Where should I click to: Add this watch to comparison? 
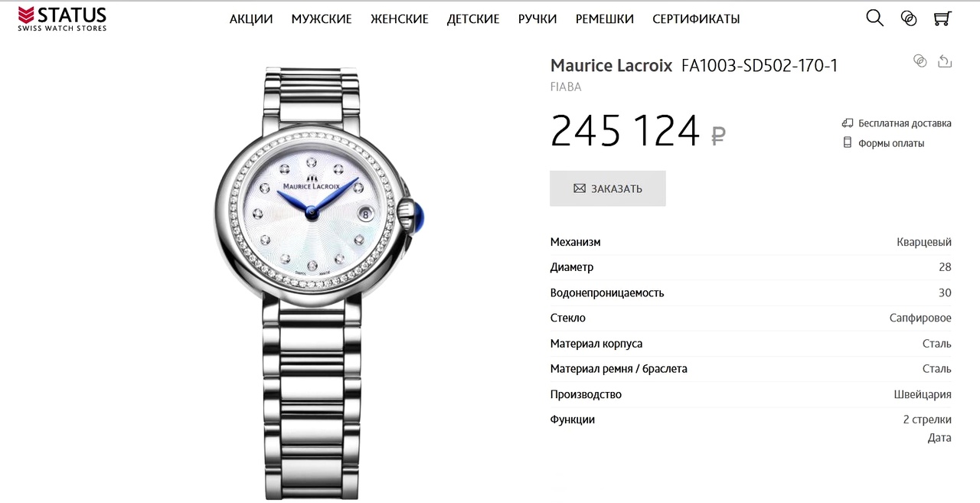coord(920,61)
